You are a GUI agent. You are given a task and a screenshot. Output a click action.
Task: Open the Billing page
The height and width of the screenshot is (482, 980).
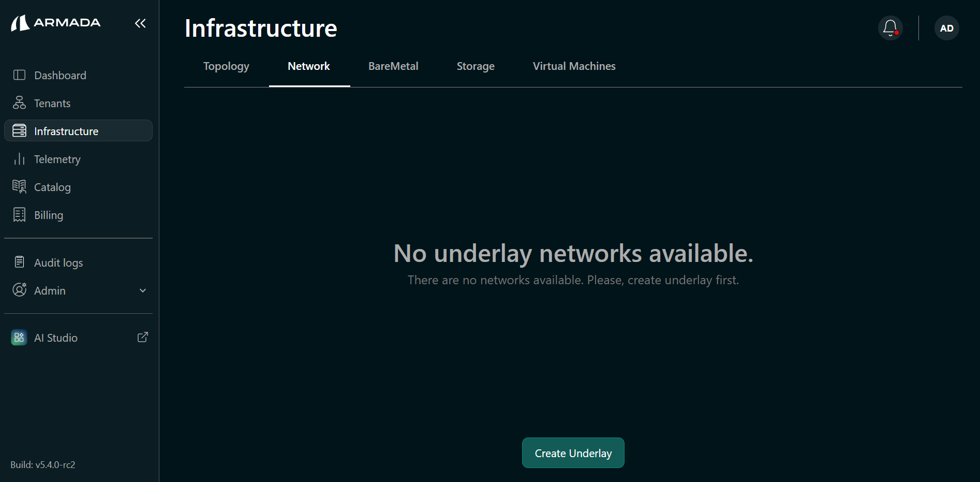click(x=78, y=215)
